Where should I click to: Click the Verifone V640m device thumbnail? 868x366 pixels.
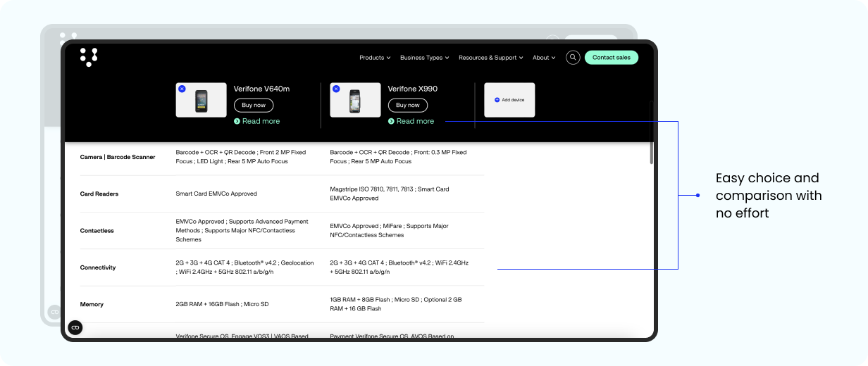coord(201,100)
